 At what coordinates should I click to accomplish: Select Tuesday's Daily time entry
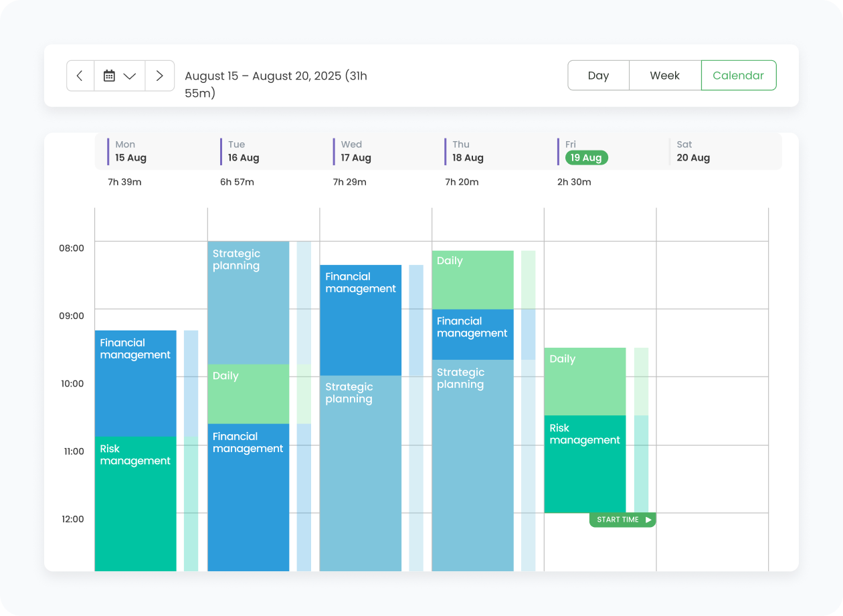tap(248, 394)
